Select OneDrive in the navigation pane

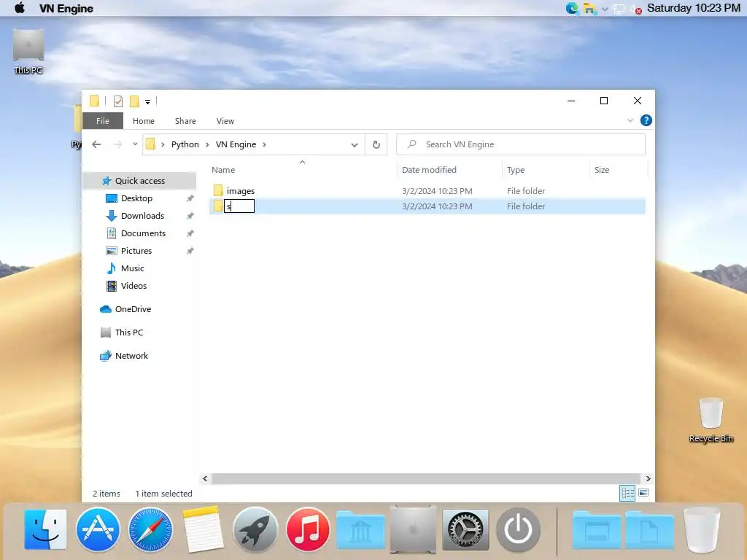point(133,309)
